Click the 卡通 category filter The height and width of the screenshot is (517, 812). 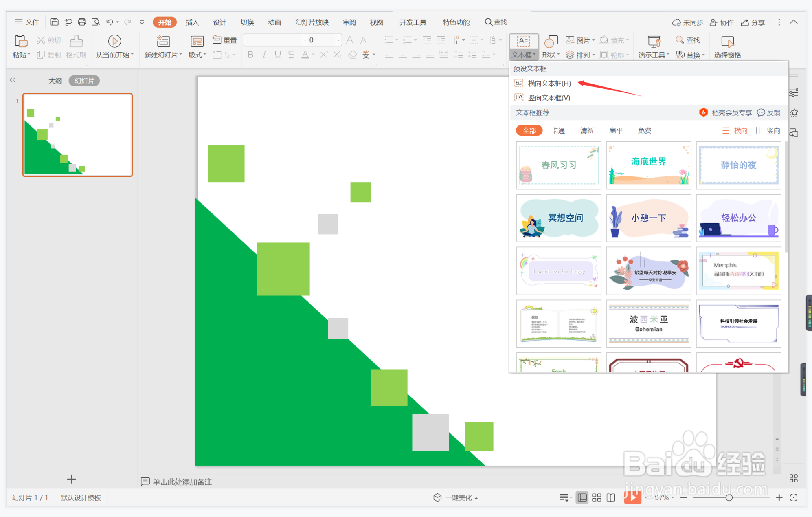pos(558,130)
